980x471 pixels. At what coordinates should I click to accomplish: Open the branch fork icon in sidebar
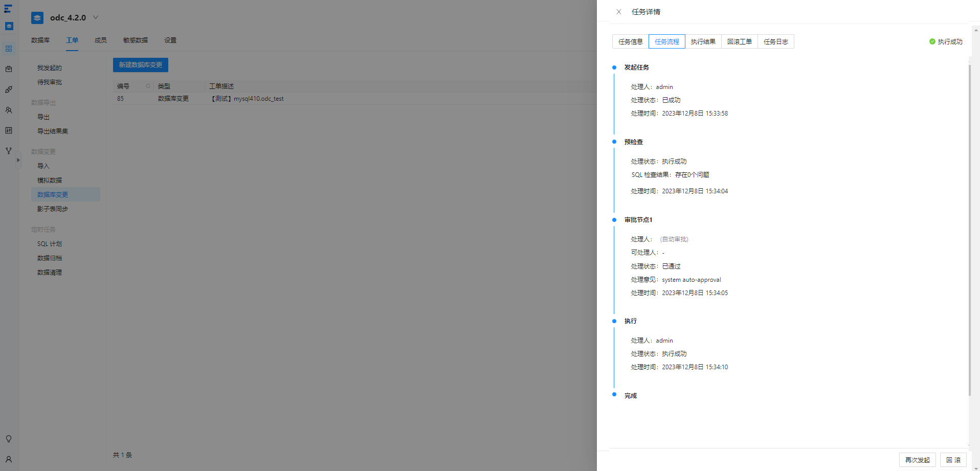coord(9,151)
